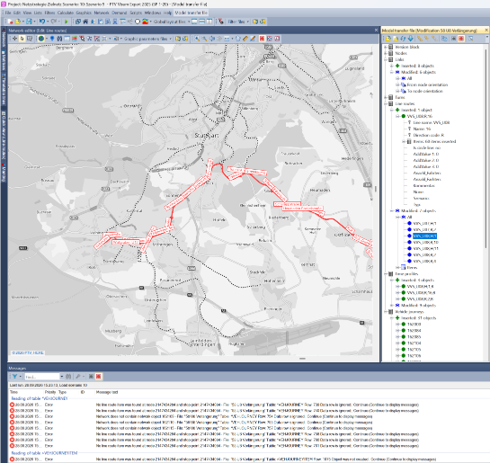490x463 pixels.
Task: Select the highlighted Edit mode pointer tool
Action: (22, 39)
